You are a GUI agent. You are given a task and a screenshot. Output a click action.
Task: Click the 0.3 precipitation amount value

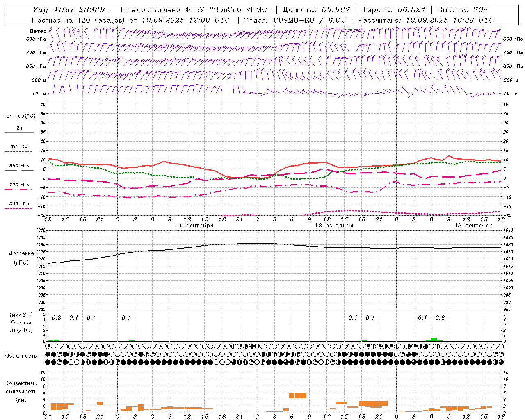[57, 318]
